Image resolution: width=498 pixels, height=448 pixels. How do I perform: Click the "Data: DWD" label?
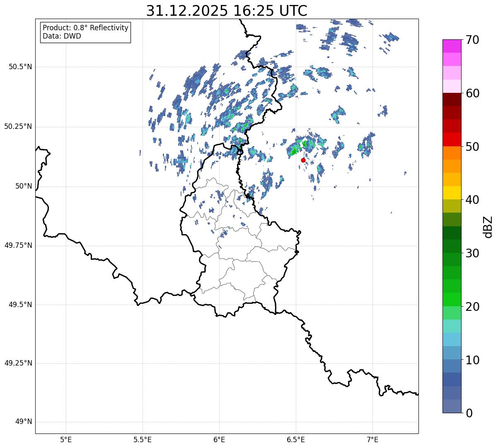62,36
